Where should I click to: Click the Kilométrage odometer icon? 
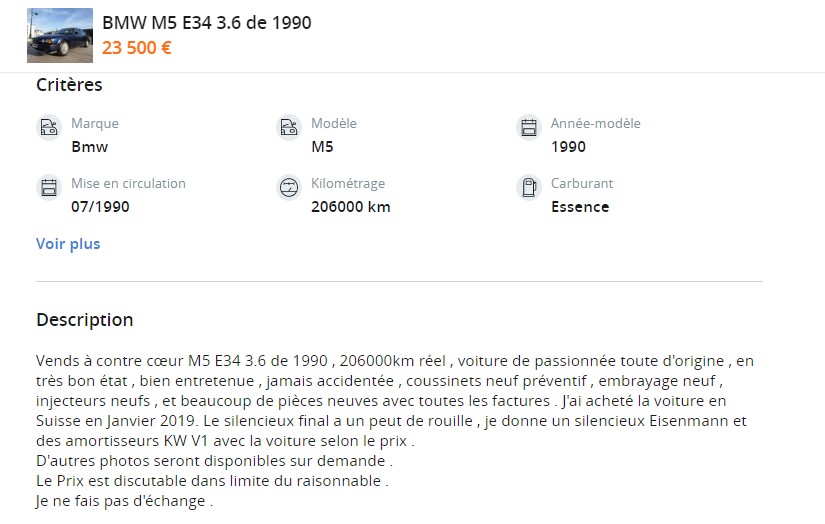tap(289, 187)
